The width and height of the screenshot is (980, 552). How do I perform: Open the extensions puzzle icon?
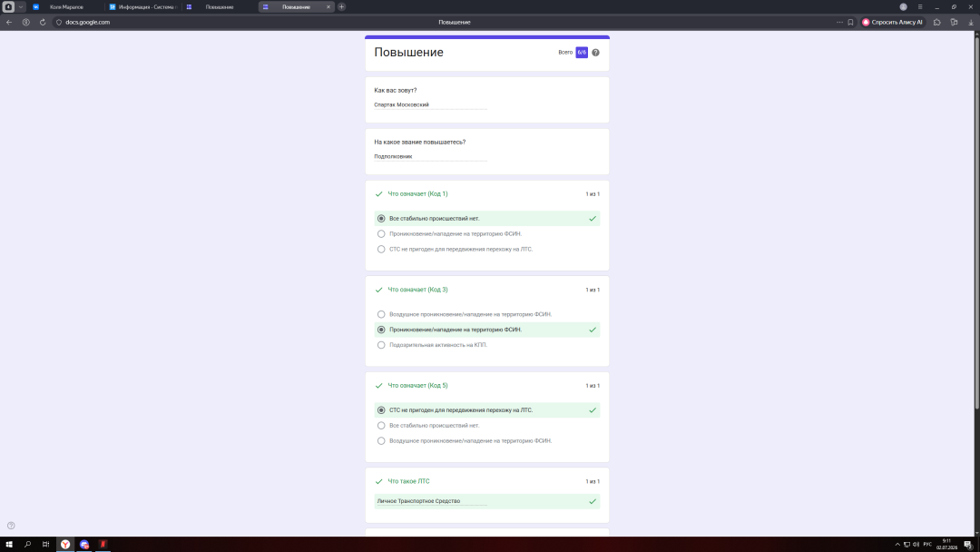click(936, 22)
